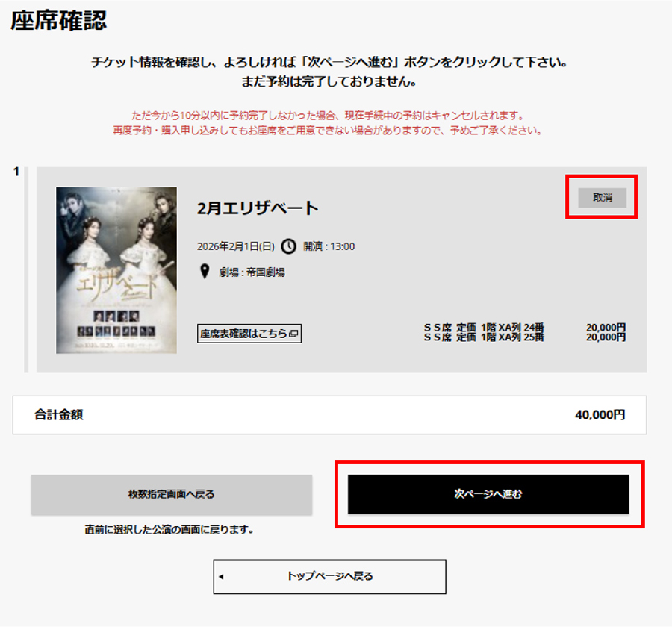Click the location pin icon
The image size is (672, 627).
tap(205, 271)
